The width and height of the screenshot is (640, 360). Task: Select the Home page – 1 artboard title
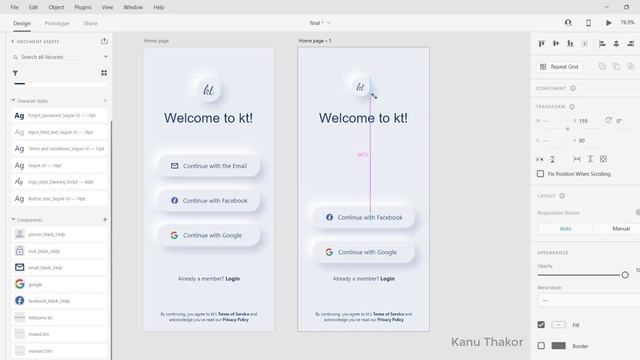coord(315,41)
